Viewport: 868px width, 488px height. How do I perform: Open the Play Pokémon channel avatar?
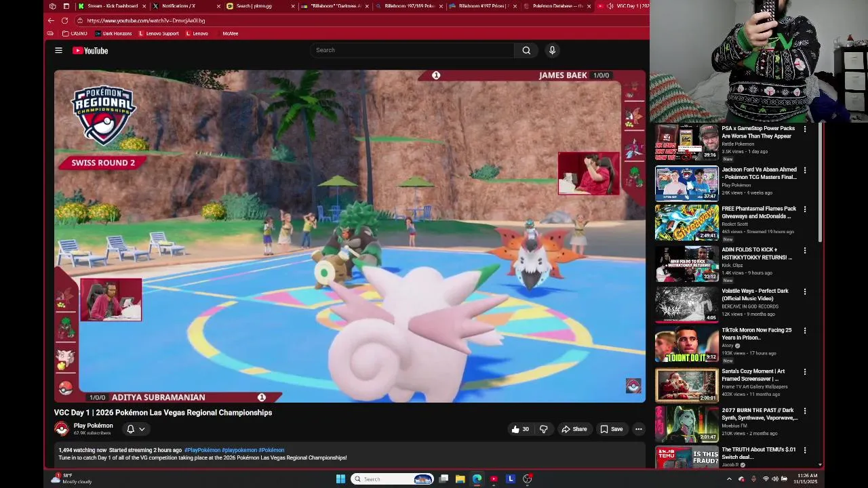pyautogui.click(x=62, y=428)
